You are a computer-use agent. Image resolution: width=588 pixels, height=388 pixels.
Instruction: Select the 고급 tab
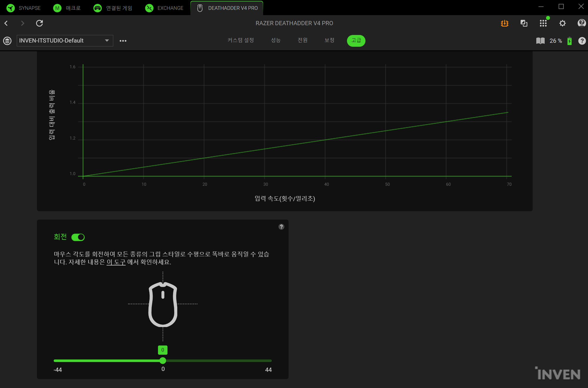[x=356, y=41]
